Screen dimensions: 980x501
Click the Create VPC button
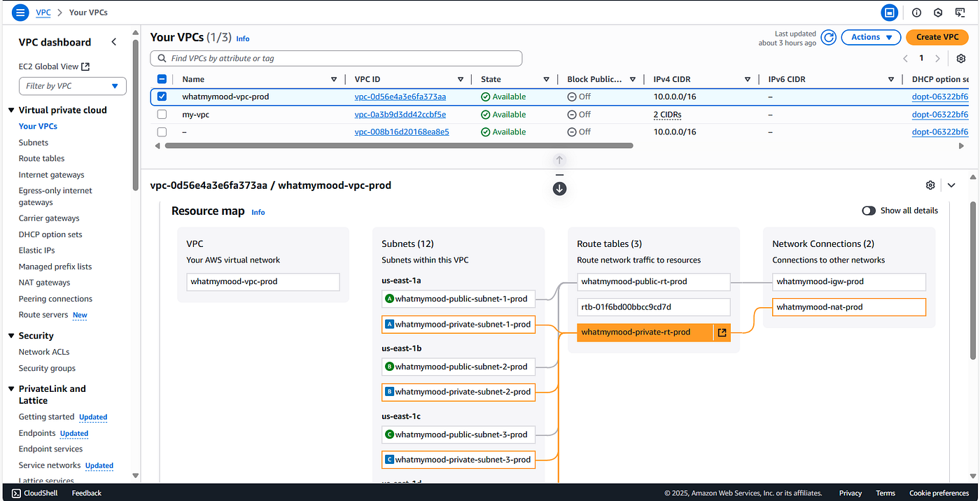click(937, 37)
